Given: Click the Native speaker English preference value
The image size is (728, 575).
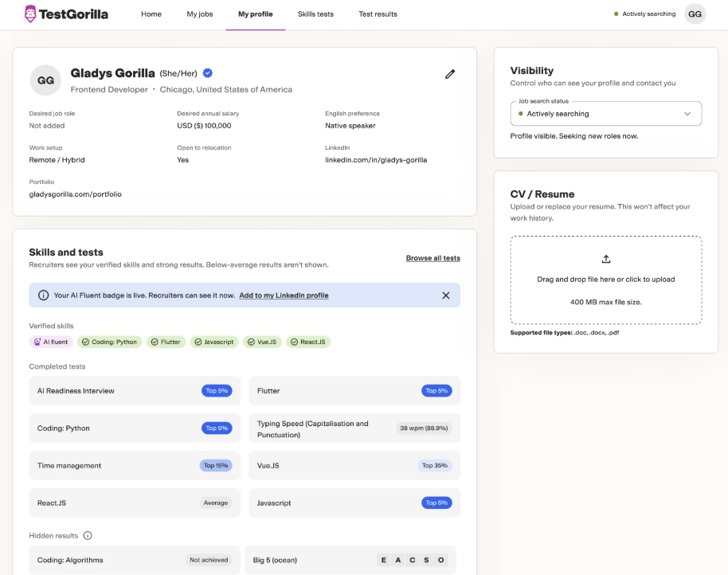Looking at the screenshot, I should 350,126.
